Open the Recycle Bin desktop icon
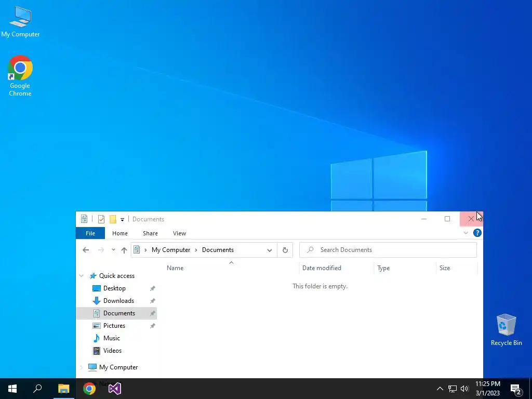This screenshot has height=399, width=532. click(506, 330)
